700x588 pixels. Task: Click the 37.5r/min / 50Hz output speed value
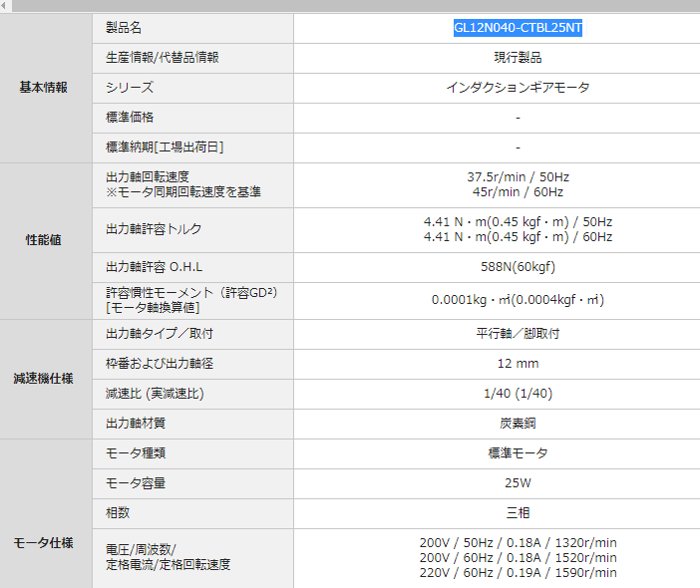[x=518, y=177]
